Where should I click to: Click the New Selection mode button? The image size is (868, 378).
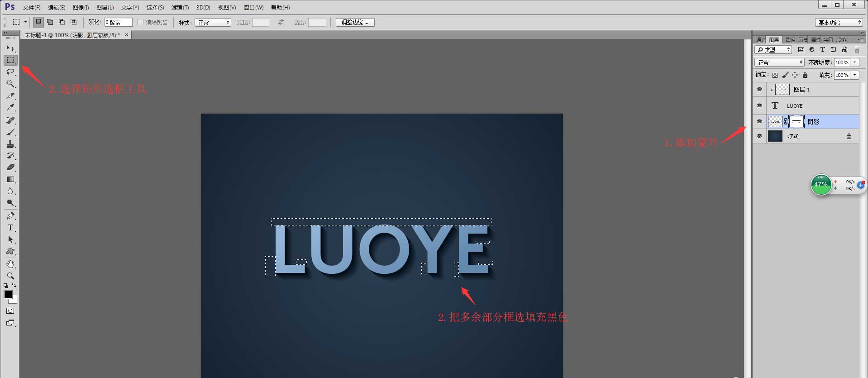pos(38,22)
